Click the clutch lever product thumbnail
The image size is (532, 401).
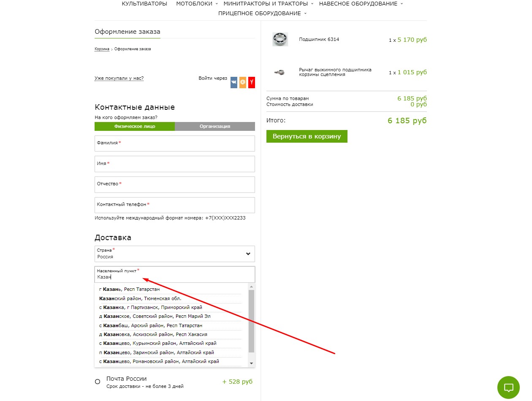pyautogui.click(x=280, y=72)
